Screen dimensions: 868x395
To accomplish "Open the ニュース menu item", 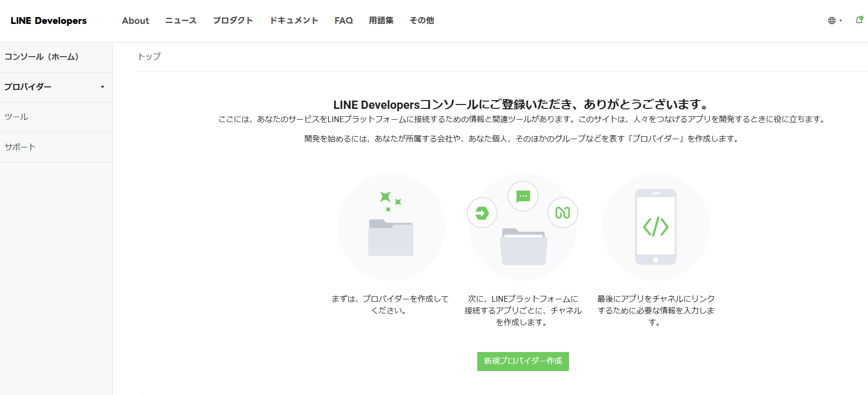I will [x=181, y=21].
